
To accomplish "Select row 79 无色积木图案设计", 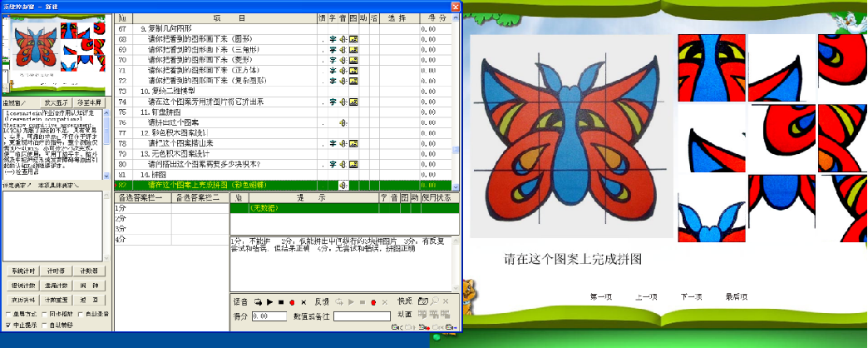I will pos(284,154).
